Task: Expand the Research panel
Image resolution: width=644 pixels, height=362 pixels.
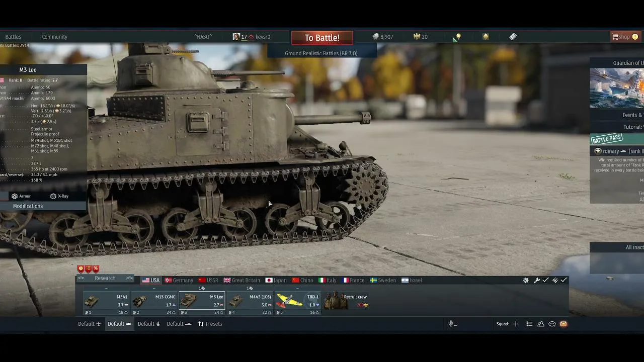Action: (x=105, y=279)
